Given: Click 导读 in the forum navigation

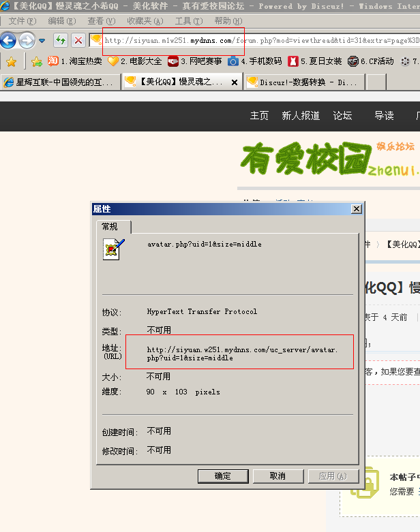Looking at the screenshot, I should (384, 116).
